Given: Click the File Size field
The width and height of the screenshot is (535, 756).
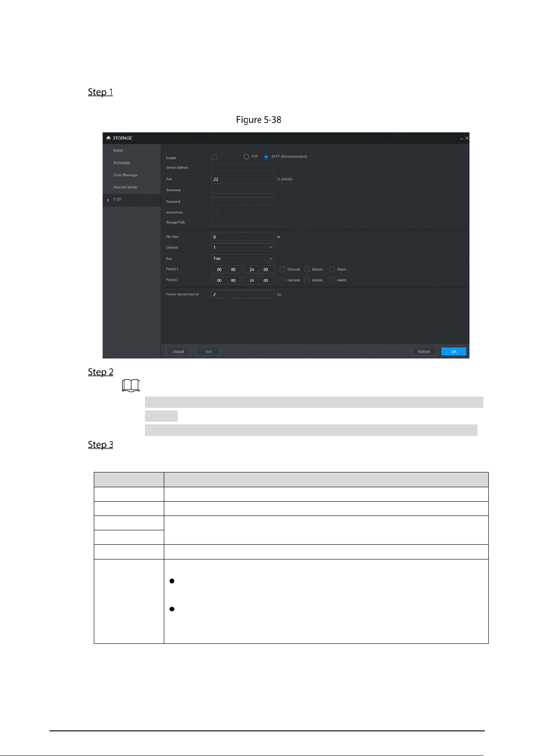Looking at the screenshot, I should pos(243,236).
